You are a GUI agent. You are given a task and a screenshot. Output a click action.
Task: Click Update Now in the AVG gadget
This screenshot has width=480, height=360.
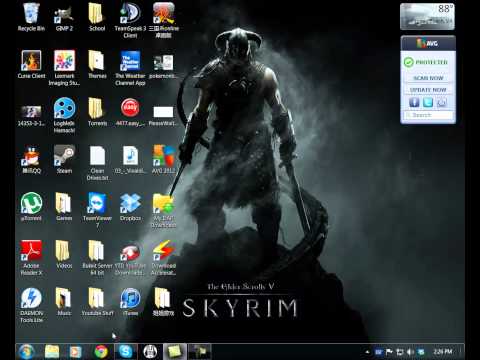428,90
